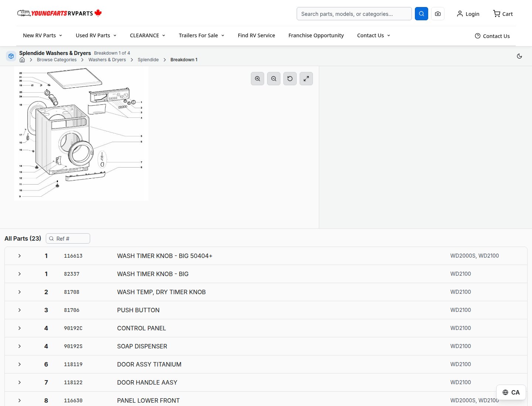Expand row 116613 Wash Timer Knob

(20, 256)
